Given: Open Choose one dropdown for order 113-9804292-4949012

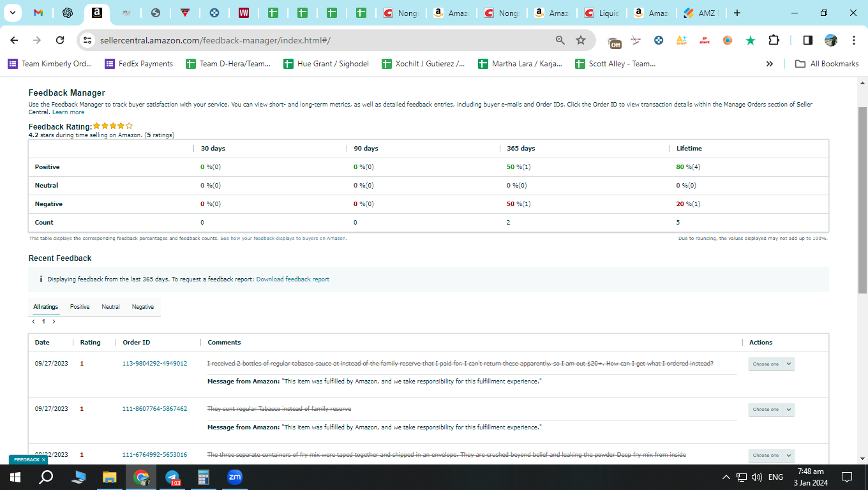Looking at the screenshot, I should click(771, 364).
